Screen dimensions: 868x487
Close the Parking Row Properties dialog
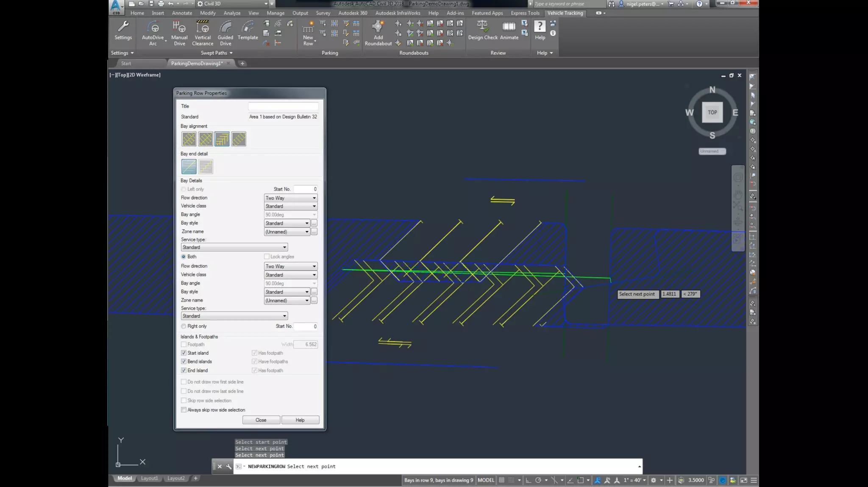coord(261,420)
